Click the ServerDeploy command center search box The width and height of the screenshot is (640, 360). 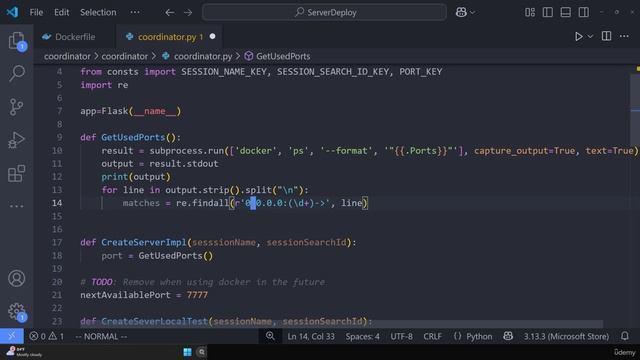[324, 12]
